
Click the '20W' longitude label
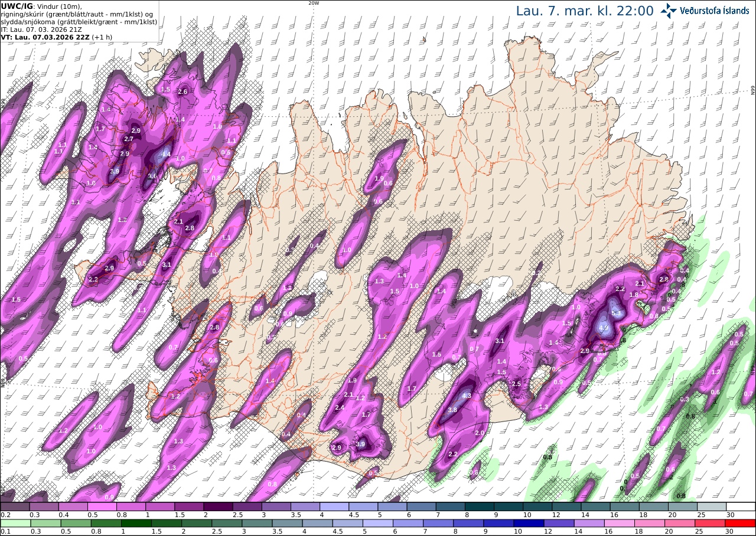tap(314, 3)
